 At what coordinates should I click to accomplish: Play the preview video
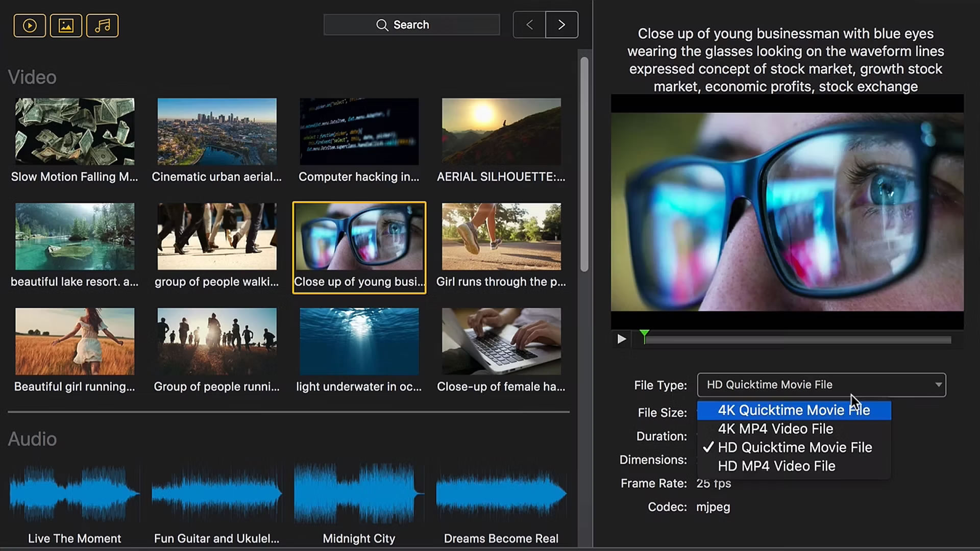point(621,339)
